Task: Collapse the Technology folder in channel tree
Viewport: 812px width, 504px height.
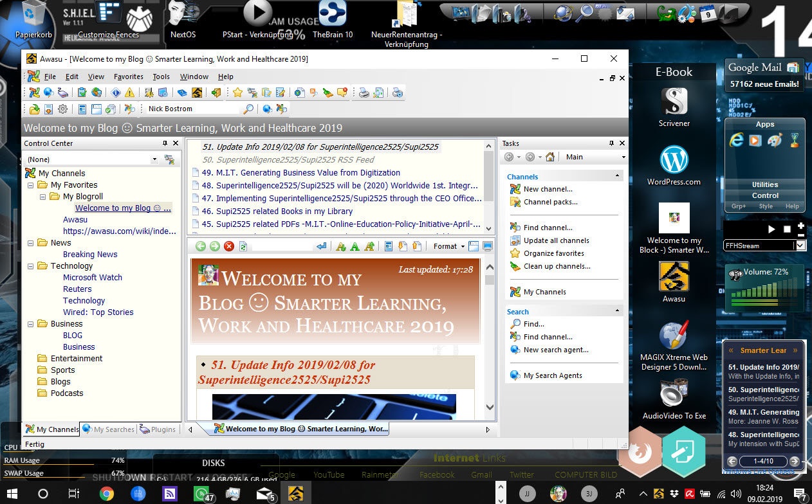Action: click(30, 266)
